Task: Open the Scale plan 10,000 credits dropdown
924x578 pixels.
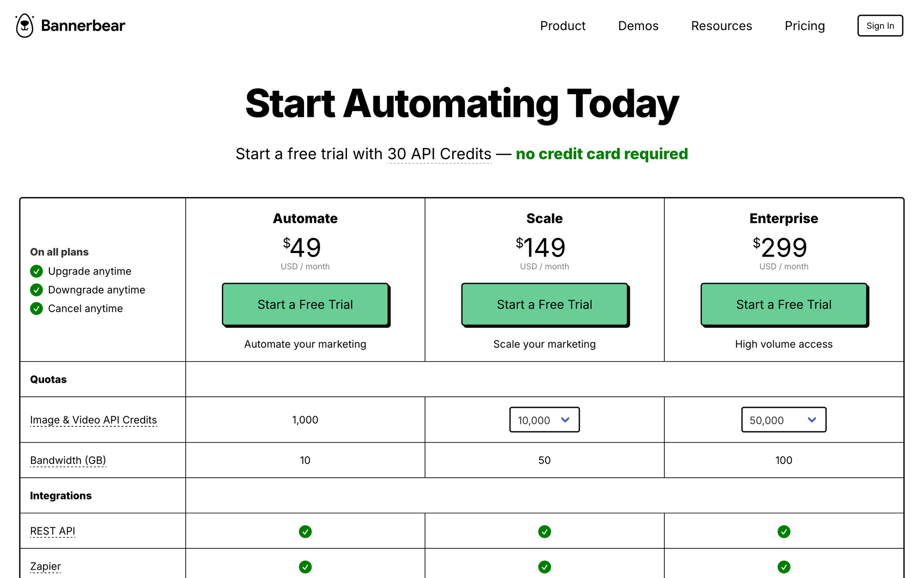Action: [x=544, y=420]
